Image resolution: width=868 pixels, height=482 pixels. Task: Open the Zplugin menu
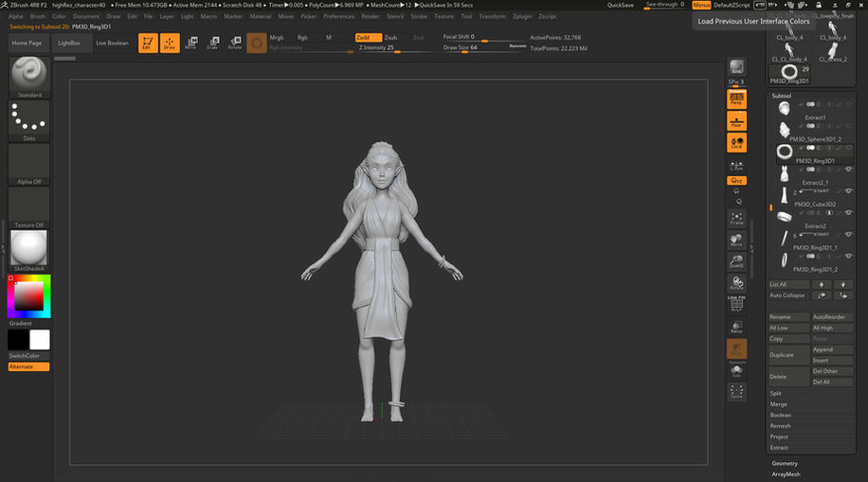pos(522,16)
